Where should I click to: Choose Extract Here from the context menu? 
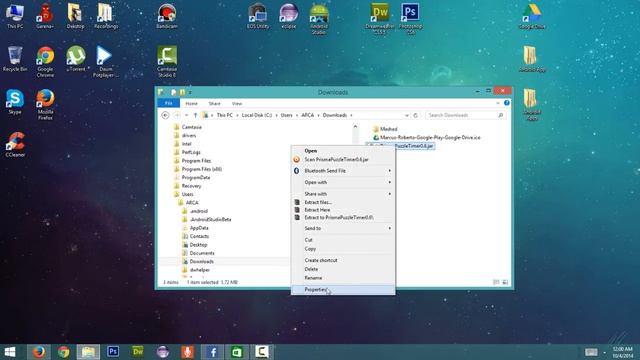click(343, 210)
